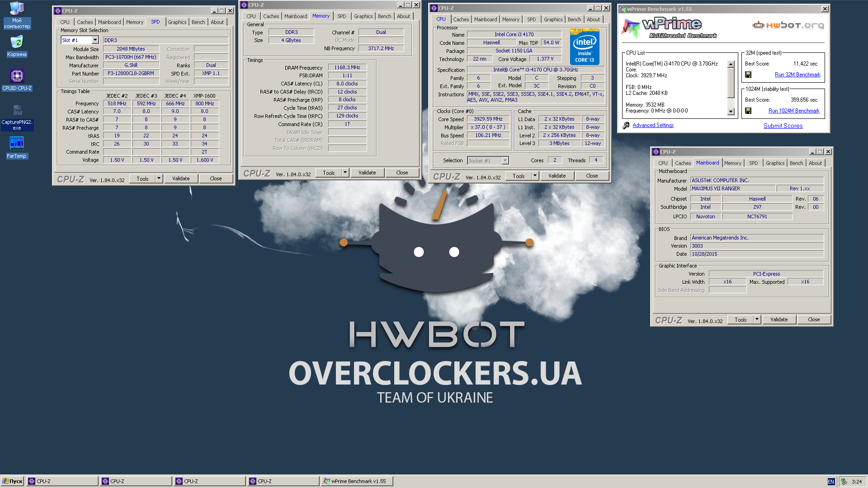Screen dimensions: 868x488
Task: Click the system tray icon beside the clock
Action: (x=844, y=482)
